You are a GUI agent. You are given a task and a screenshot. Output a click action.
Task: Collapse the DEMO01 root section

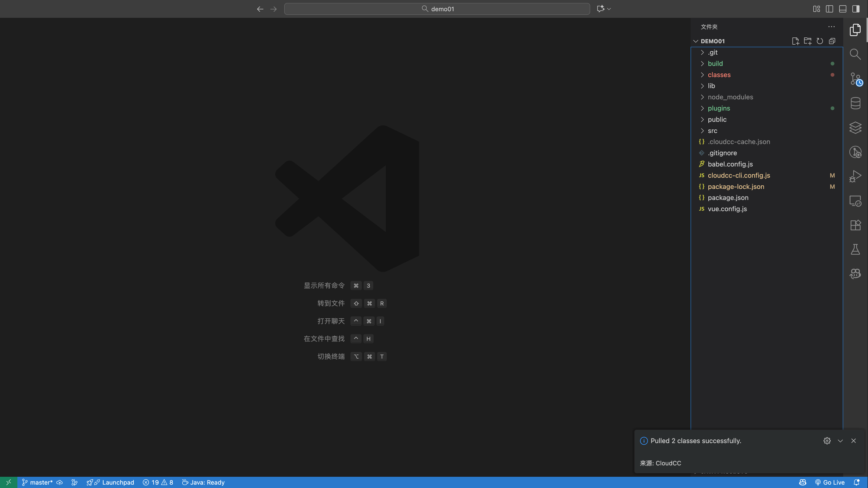pos(712,41)
